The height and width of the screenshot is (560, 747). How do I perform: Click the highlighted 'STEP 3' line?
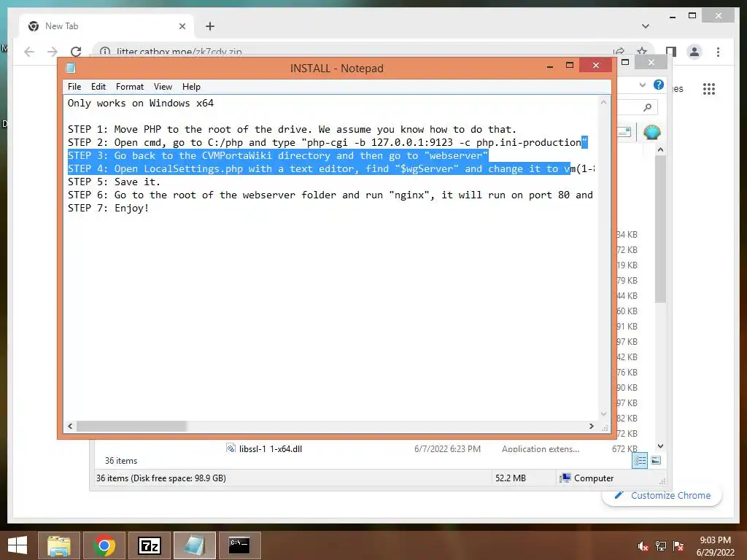click(278, 156)
